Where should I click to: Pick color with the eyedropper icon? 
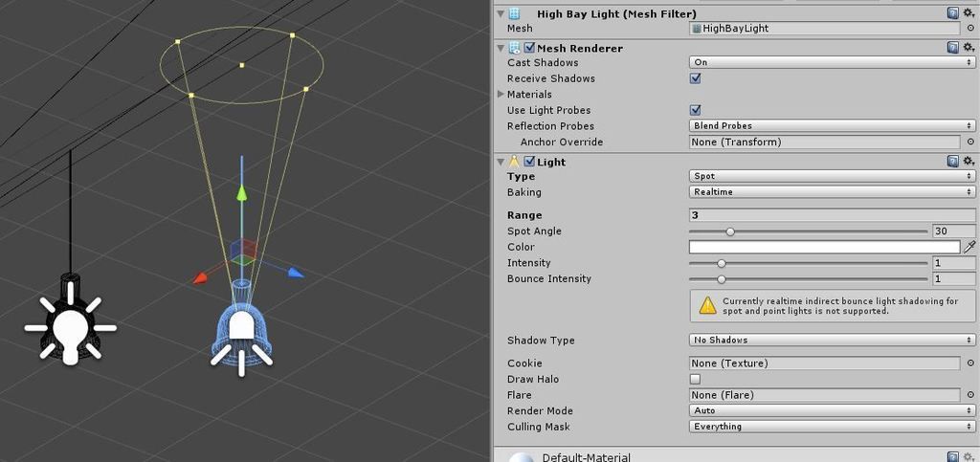(970, 247)
